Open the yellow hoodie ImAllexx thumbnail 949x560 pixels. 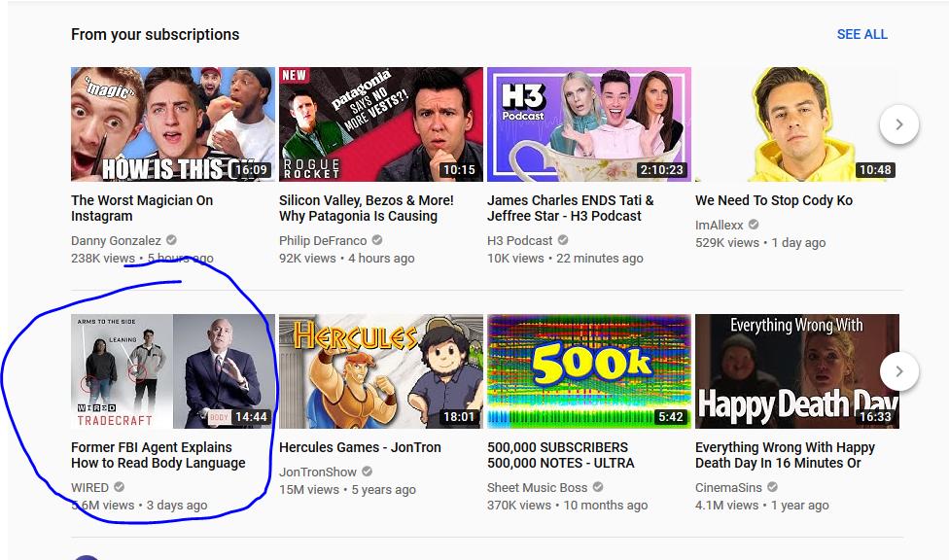point(797,124)
